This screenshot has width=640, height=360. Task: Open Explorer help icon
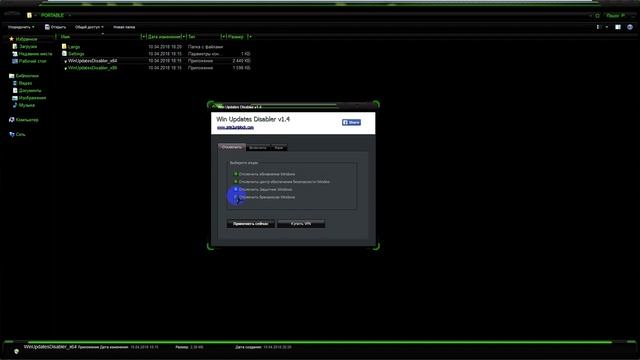[x=630, y=27]
